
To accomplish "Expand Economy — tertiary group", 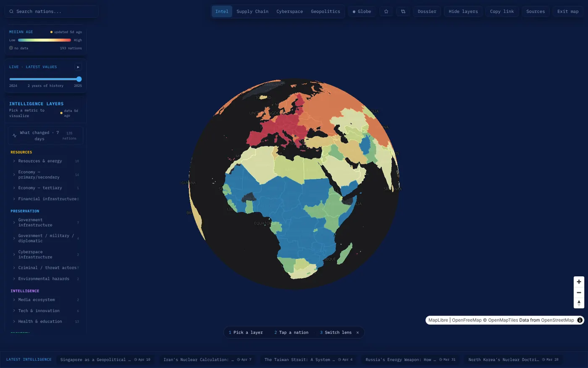I will pyautogui.click(x=45, y=188).
